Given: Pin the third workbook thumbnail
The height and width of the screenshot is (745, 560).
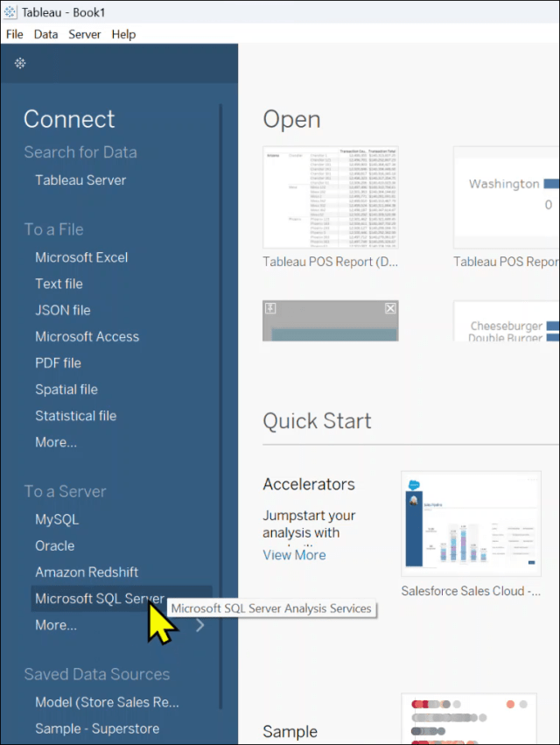Looking at the screenshot, I should (270, 308).
